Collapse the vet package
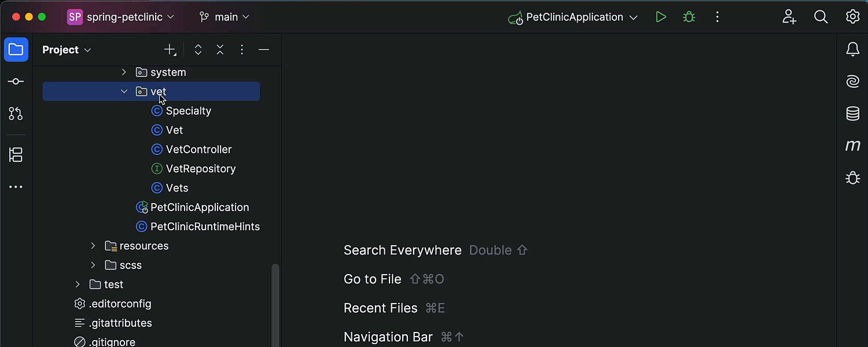This screenshot has height=347, width=868. tap(123, 91)
